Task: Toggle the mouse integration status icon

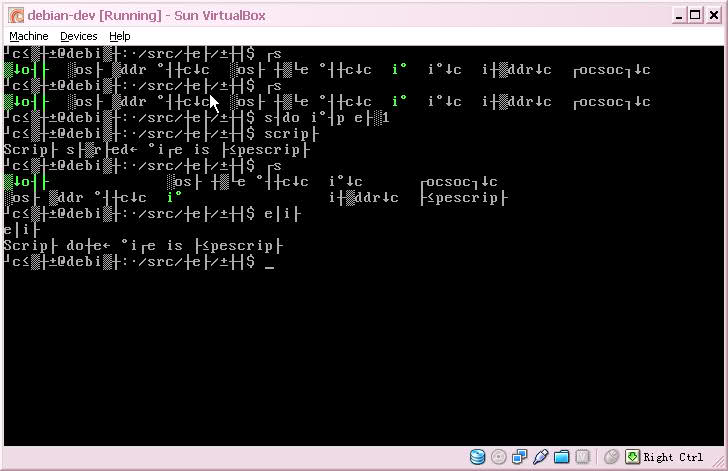Action: click(x=611, y=457)
